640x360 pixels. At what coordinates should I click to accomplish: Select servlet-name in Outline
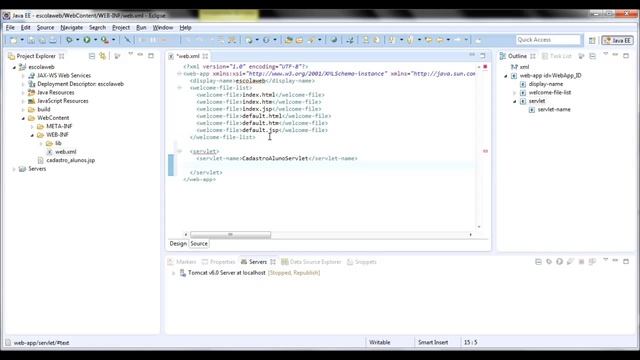[x=554, y=109]
